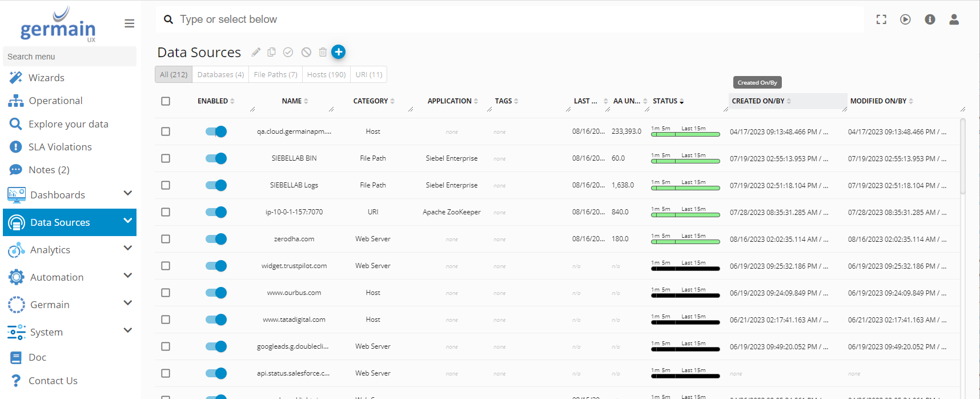Disable the SIEBELLAB BIN data source toggle

click(x=216, y=158)
